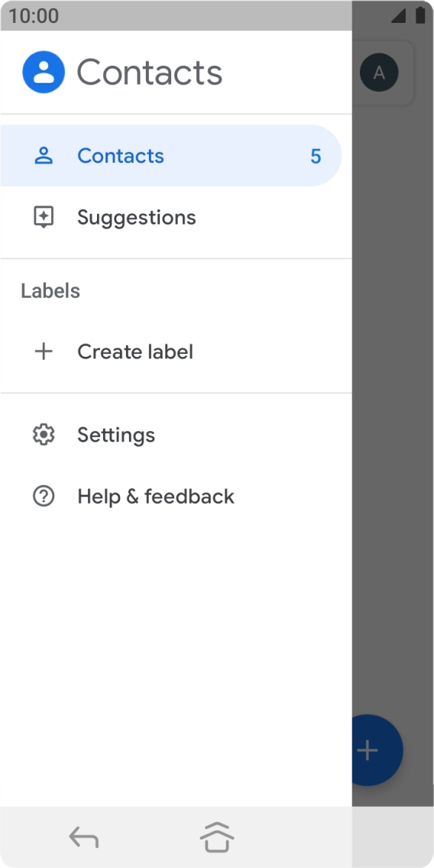Tap the Android back navigation button

point(83,837)
